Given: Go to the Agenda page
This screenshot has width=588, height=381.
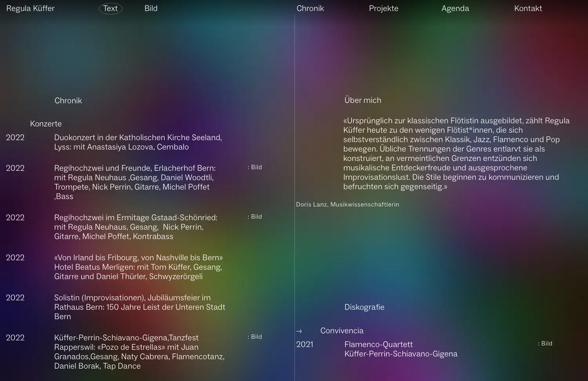Looking at the screenshot, I should [x=455, y=8].
